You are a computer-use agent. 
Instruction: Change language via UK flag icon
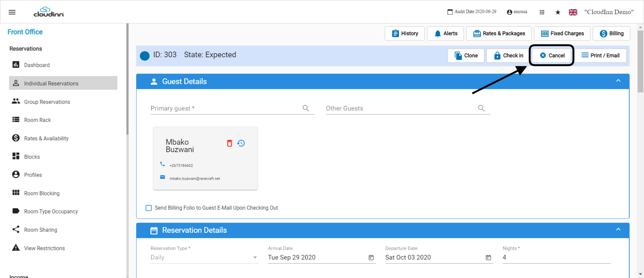point(573,12)
